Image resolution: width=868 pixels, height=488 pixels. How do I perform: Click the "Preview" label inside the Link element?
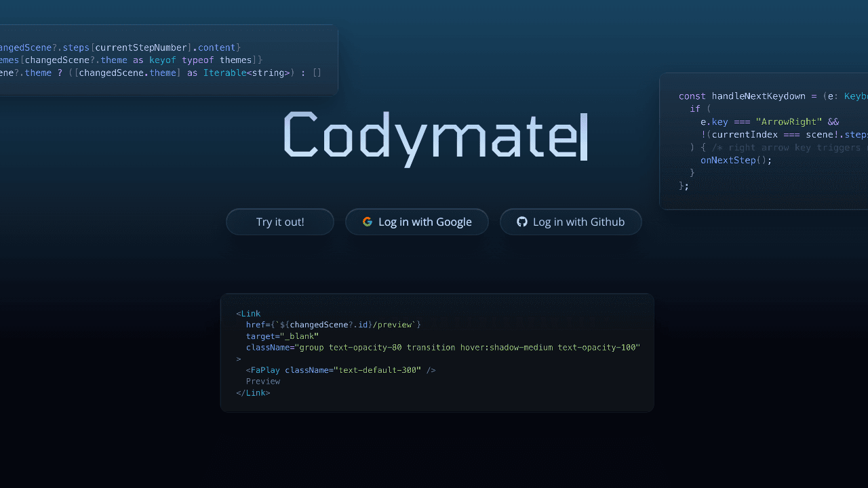[x=263, y=381]
